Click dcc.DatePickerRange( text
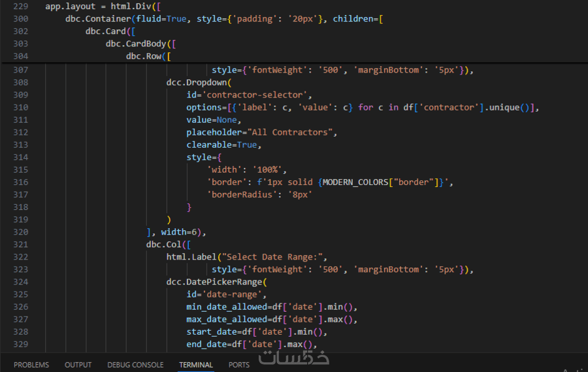Image resolution: width=588 pixels, height=372 pixels. coord(216,282)
